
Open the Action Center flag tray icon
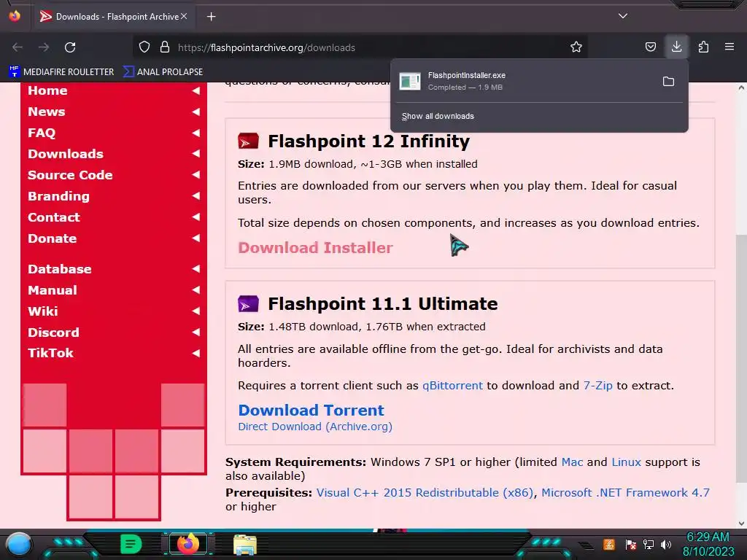point(631,544)
